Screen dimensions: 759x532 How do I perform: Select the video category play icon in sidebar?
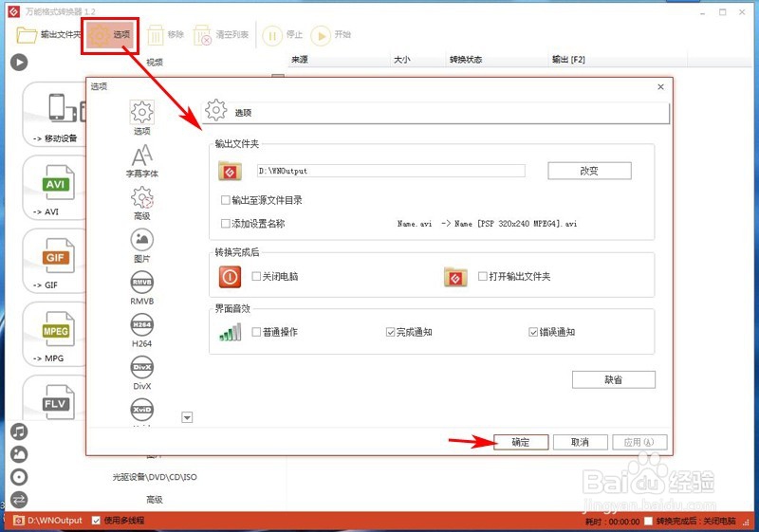point(19,62)
